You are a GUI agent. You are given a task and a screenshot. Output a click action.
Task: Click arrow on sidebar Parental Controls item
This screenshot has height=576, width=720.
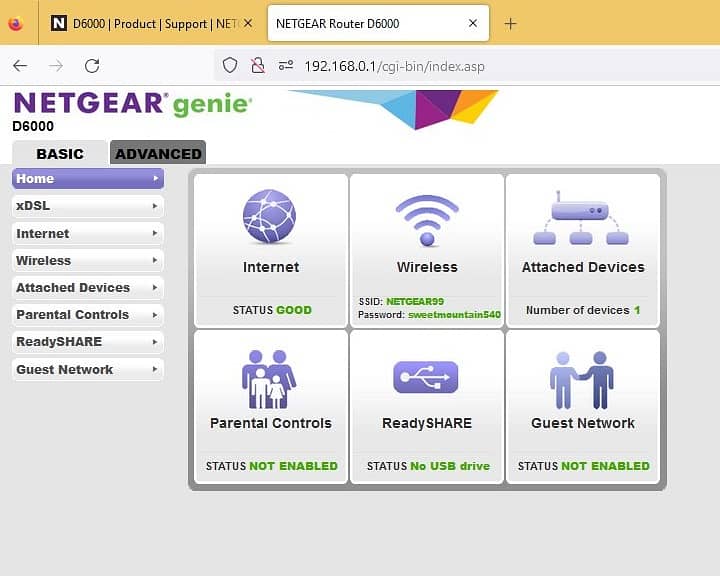coord(155,315)
